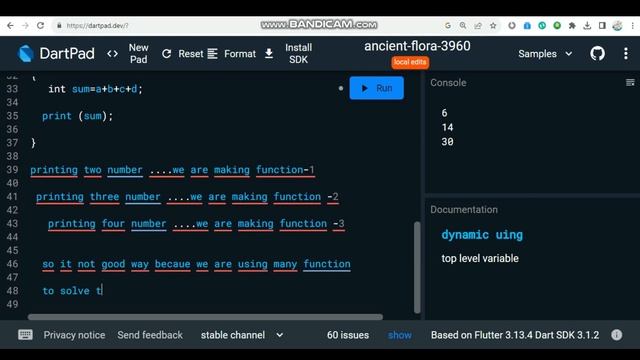This screenshot has width=640, height=360.
Task: Click the local edits badge
Action: pos(410,62)
